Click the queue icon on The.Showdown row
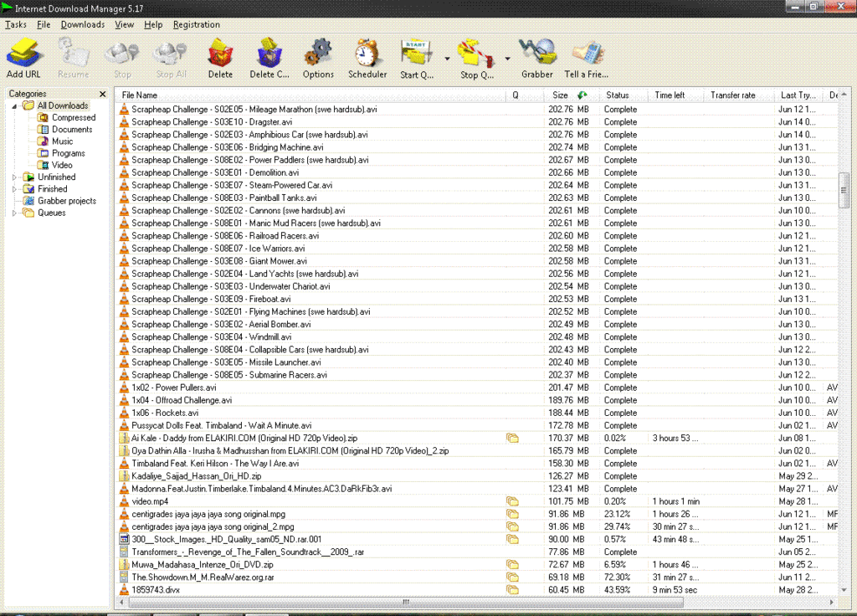857x616 pixels. (x=512, y=577)
